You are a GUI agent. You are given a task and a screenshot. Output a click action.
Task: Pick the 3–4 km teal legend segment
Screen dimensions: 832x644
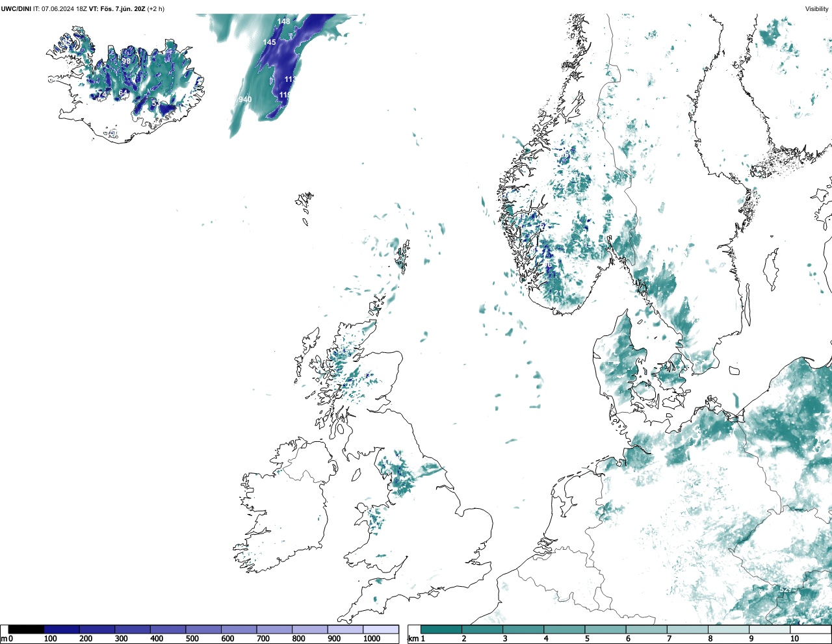coord(524,630)
